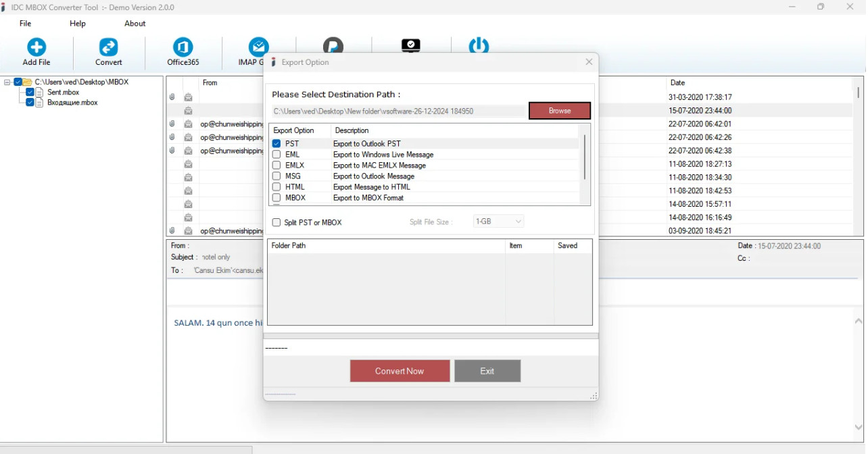Click attachment clip on 03-09-2020 18:45:21 row
The width and height of the screenshot is (868, 454).
point(172,231)
